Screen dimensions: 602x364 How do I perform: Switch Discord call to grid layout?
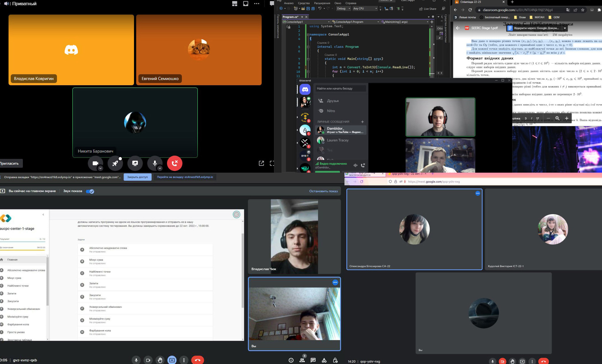[235, 4]
